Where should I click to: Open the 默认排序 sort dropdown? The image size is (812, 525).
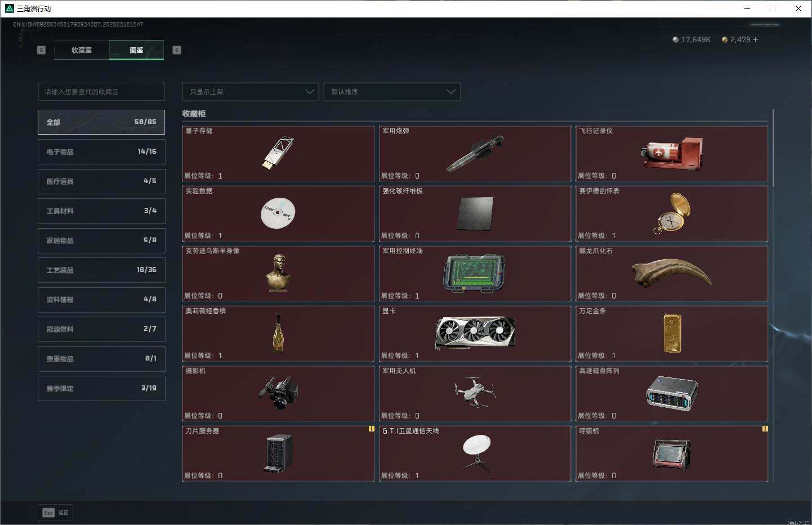pos(392,92)
